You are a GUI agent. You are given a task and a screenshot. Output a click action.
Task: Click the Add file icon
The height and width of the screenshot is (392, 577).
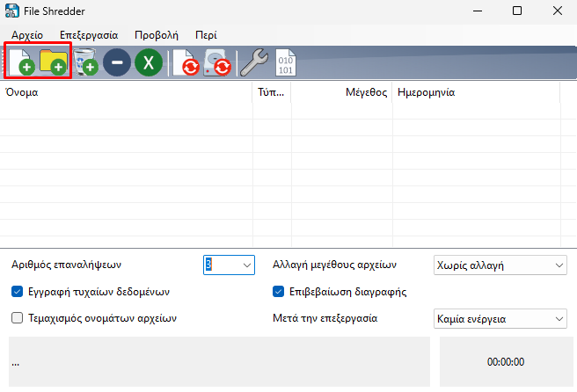coord(22,62)
